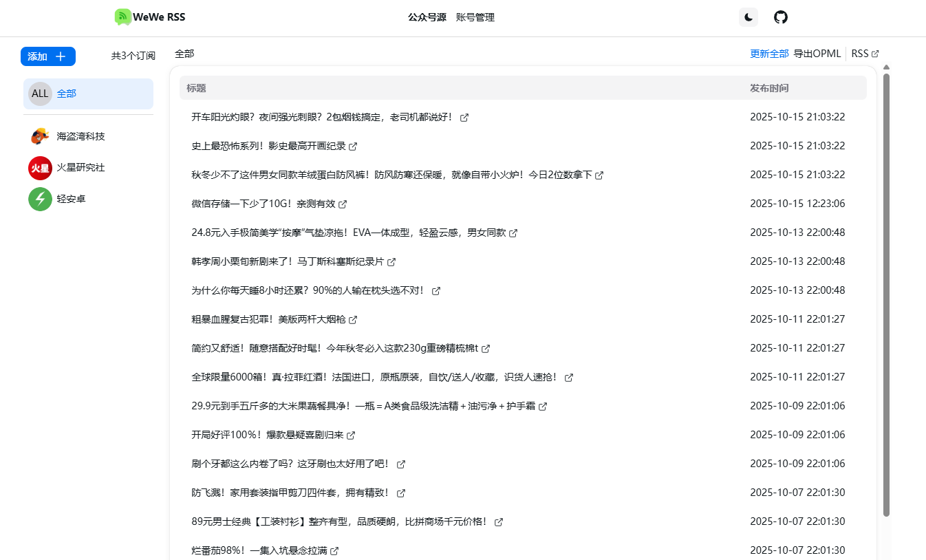
Task: Click the 添加 add feed button
Action: (x=48, y=56)
